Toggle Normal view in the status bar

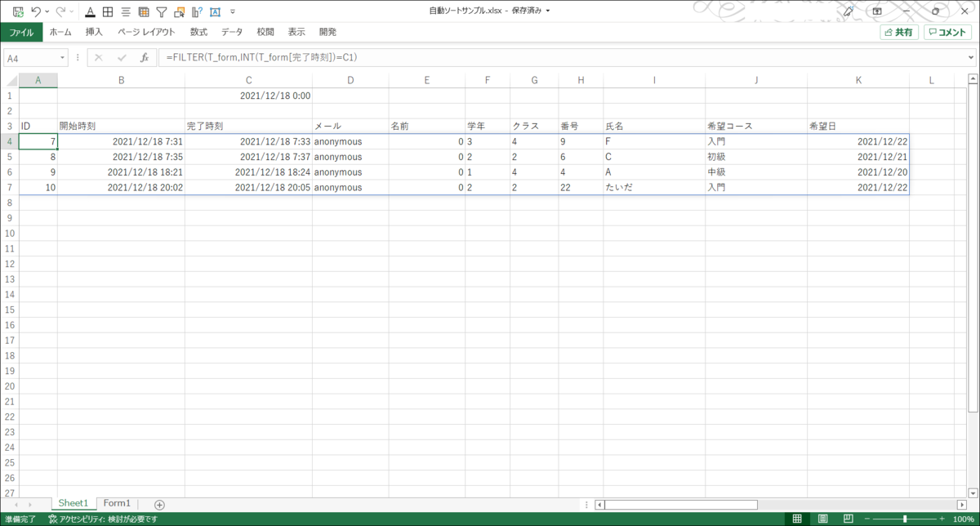[x=796, y=517]
